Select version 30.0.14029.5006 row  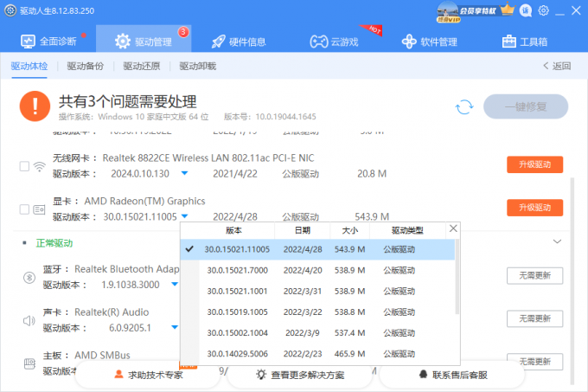click(x=317, y=354)
